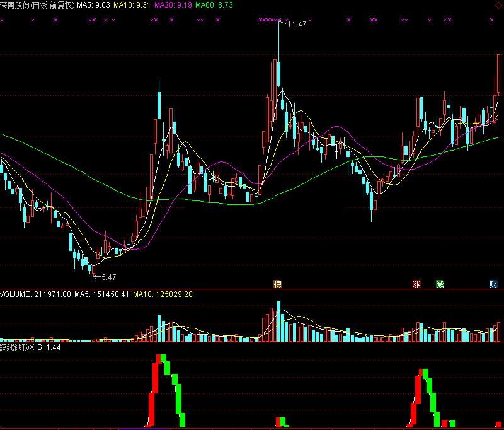
Task: Select the MA5: 9.63 indicator label
Action: point(93,5)
